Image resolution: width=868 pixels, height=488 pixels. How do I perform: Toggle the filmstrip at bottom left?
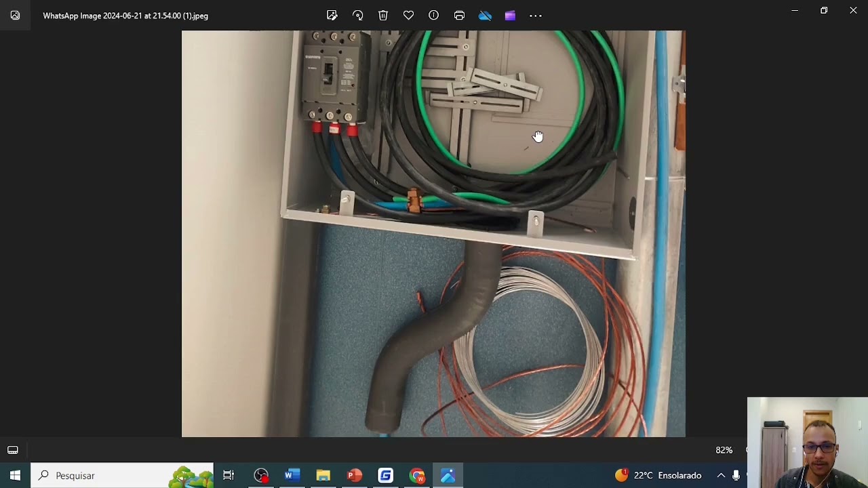13,450
